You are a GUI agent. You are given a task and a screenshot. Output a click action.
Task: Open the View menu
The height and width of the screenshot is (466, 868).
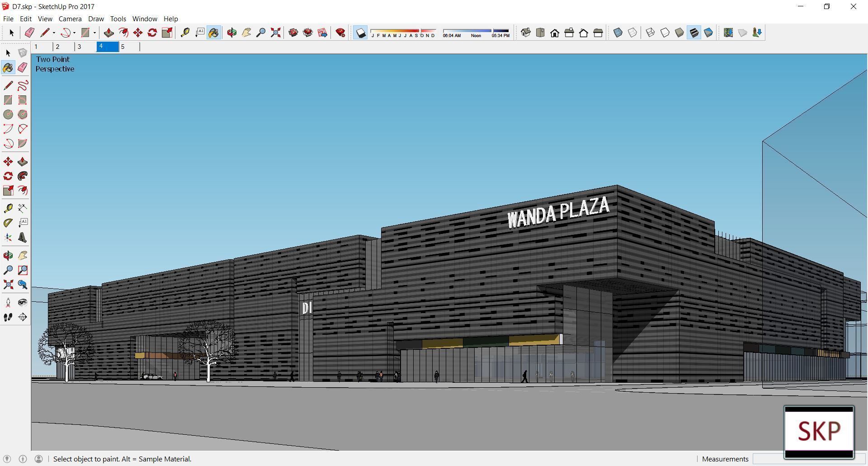(x=45, y=19)
